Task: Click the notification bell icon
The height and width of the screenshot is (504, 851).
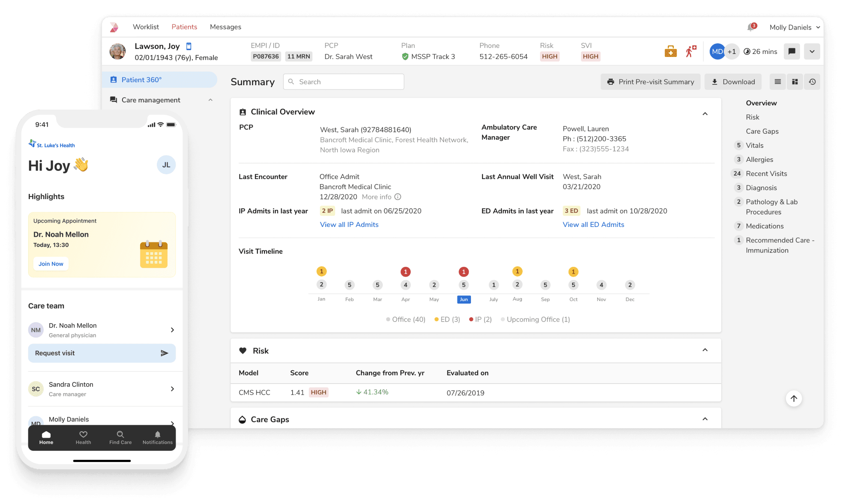Action: click(x=751, y=27)
